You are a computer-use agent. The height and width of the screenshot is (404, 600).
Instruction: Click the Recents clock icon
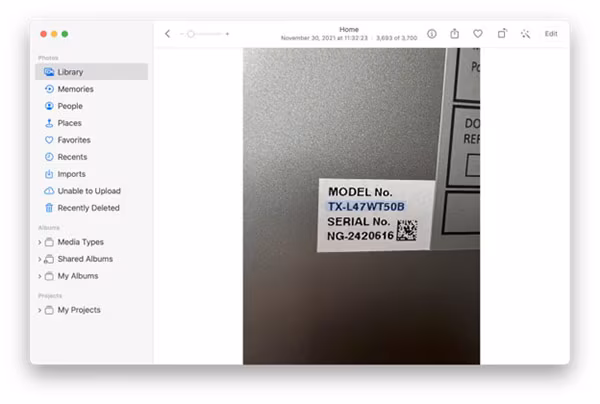[49, 156]
